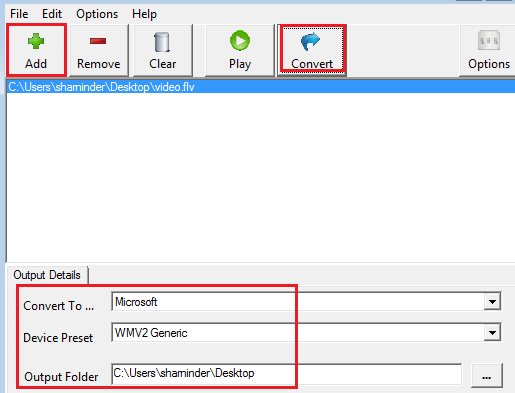This screenshot has height=393, width=515.
Task: Open the Help menu
Action: pyautogui.click(x=144, y=14)
